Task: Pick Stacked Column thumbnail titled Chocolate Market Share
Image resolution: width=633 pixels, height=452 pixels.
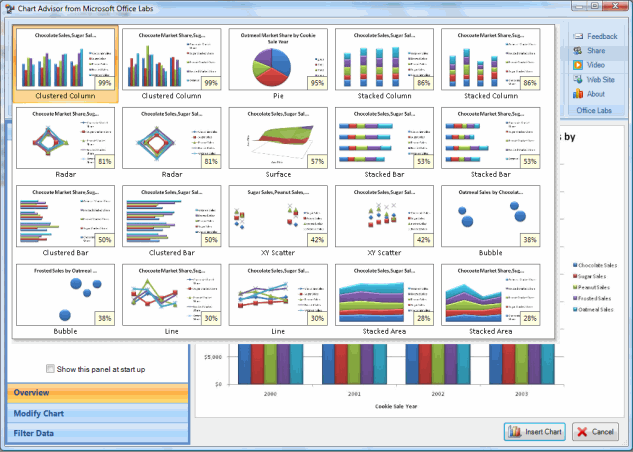Action: (490, 59)
